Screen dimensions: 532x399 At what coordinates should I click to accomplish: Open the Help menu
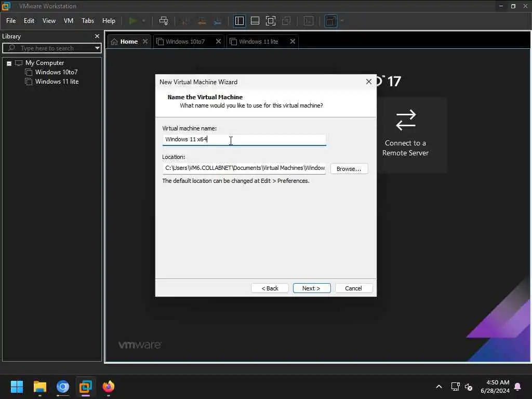tap(109, 21)
